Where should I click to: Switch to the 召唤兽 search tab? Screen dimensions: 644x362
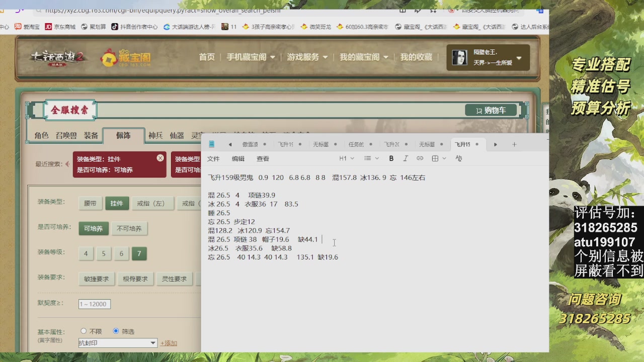point(66,136)
